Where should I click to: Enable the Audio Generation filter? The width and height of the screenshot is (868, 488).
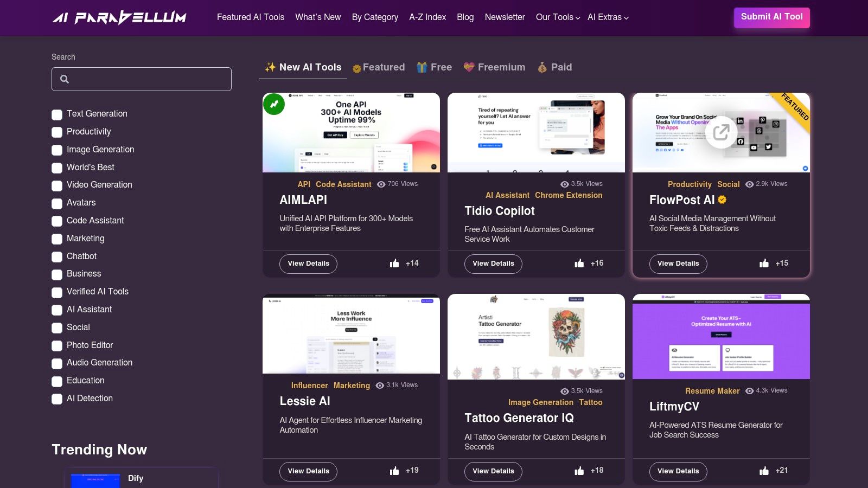point(57,363)
